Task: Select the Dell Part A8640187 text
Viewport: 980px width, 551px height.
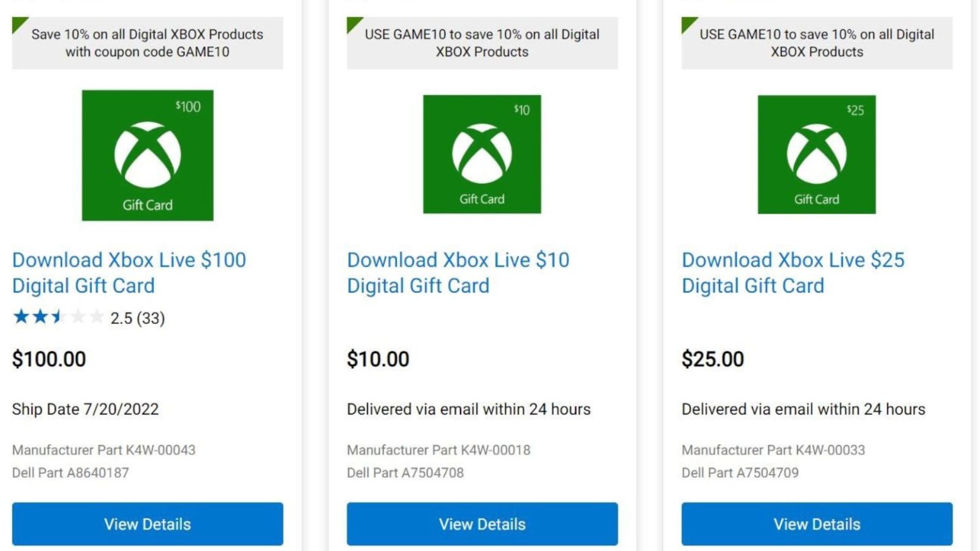Action: pyautogui.click(x=70, y=473)
